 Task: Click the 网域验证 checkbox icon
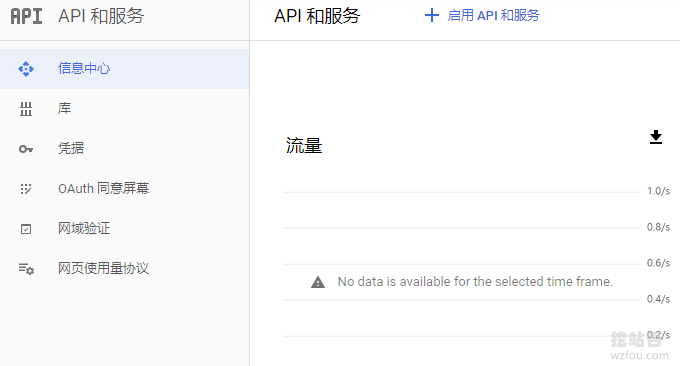click(26, 229)
